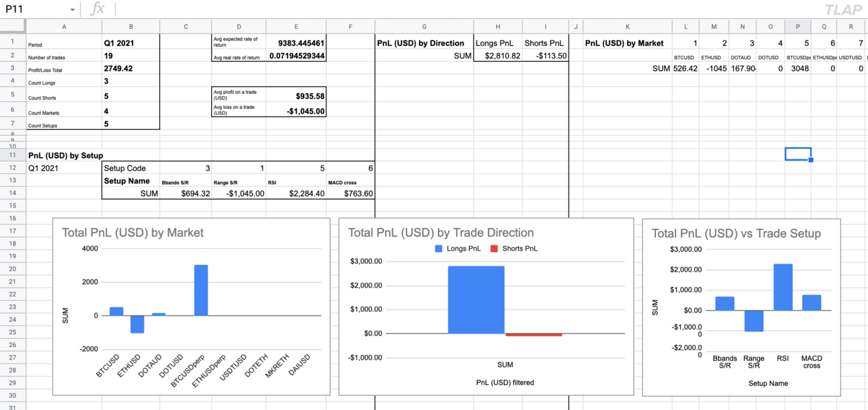Click the 'Setup Code' label cell
Viewport: 868px width, 410px height.
pos(131,168)
